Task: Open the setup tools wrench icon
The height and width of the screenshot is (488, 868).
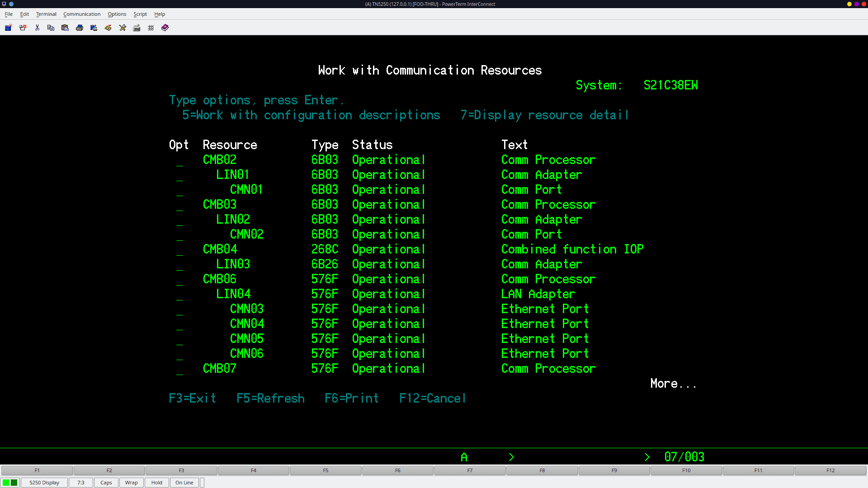Action: (123, 28)
